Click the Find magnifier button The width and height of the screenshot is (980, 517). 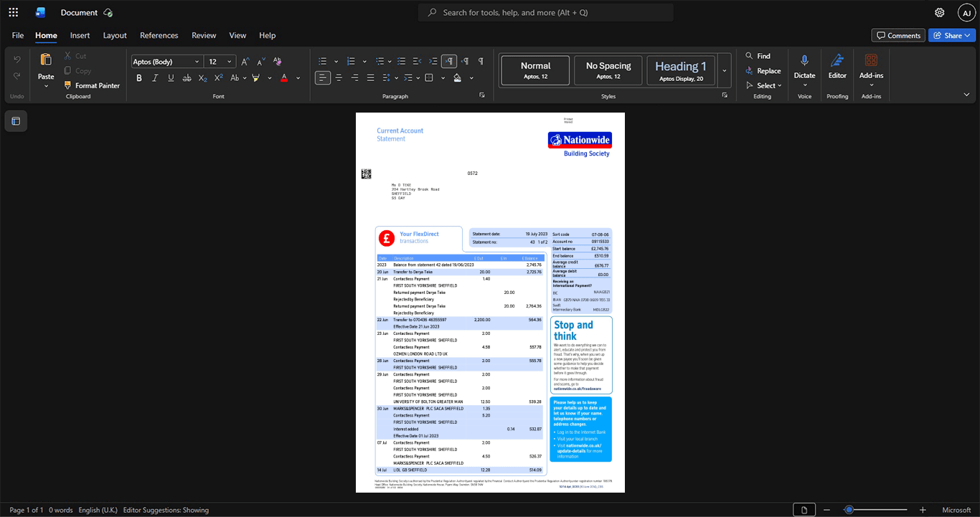pos(758,56)
